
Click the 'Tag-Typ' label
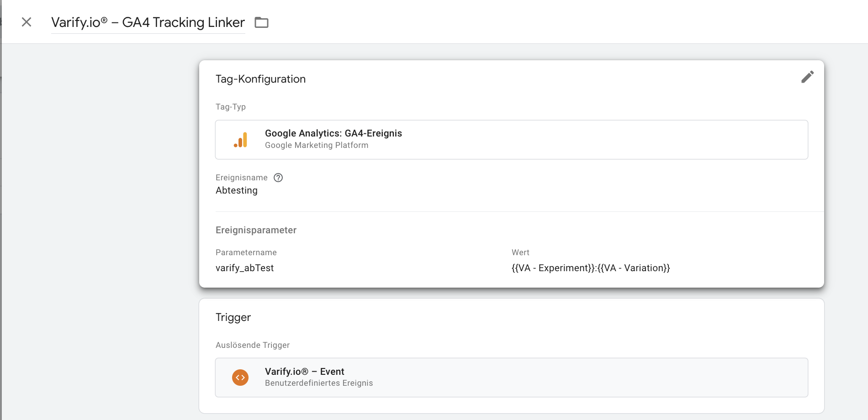coord(231,107)
